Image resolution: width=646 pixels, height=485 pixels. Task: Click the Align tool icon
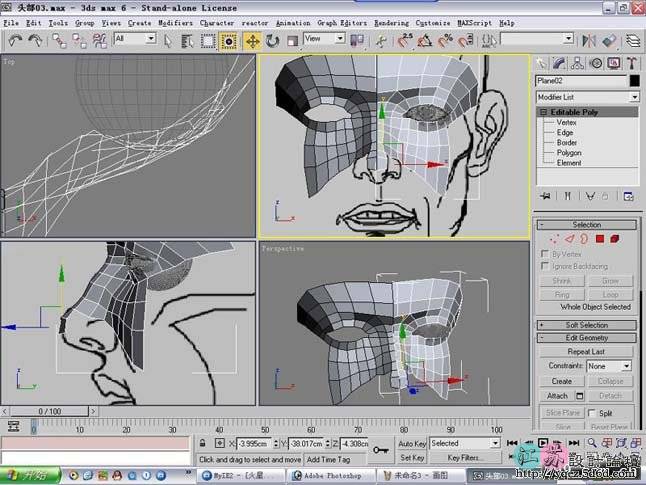(609, 40)
